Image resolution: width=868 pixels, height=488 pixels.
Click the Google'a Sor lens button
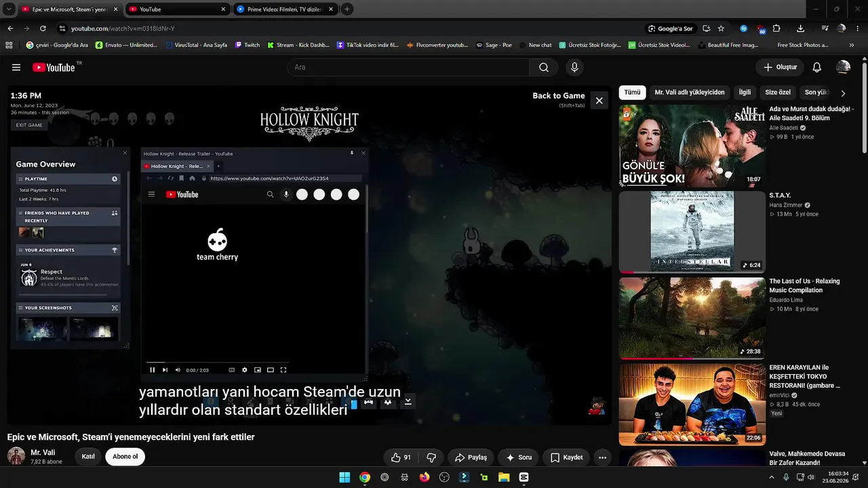pyautogui.click(x=671, y=28)
